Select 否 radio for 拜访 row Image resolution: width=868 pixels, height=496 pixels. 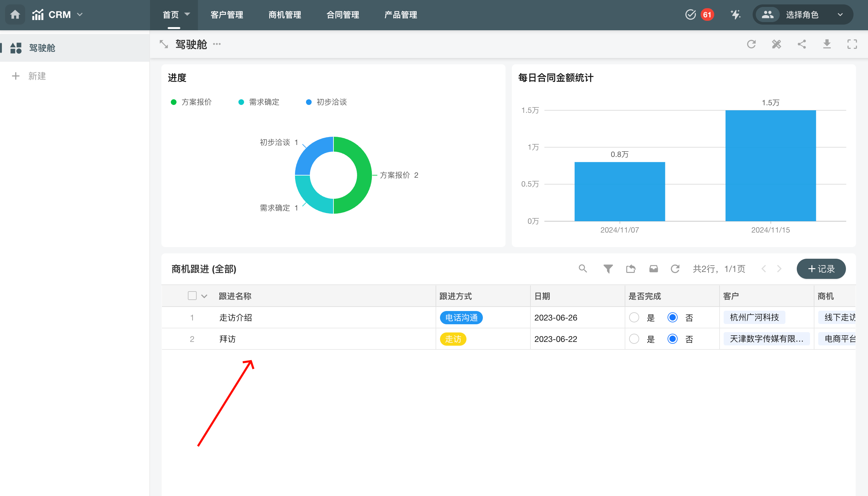tap(672, 339)
